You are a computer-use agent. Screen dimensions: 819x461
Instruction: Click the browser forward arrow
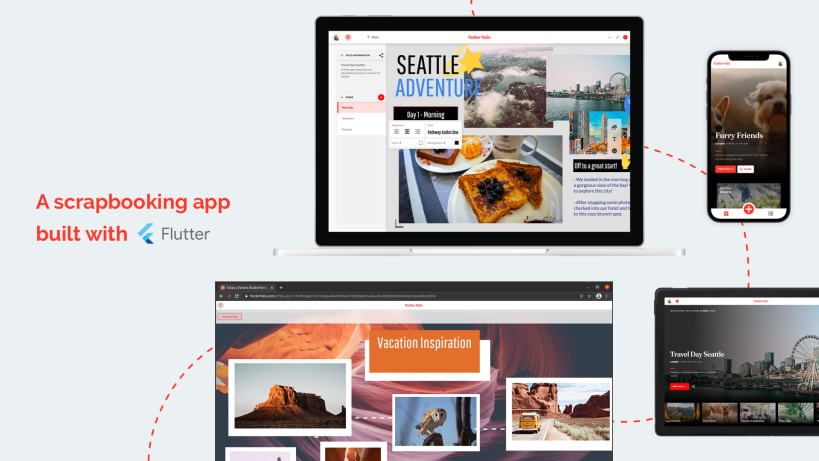pos(229,296)
